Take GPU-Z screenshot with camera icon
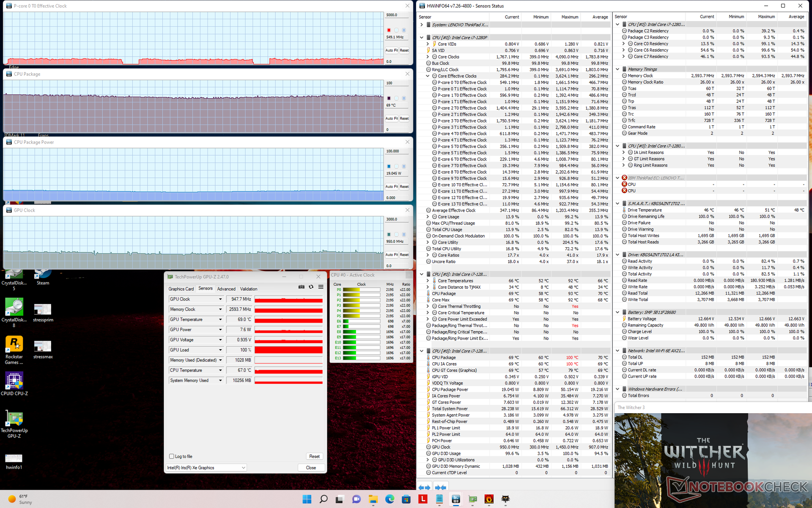 301,287
